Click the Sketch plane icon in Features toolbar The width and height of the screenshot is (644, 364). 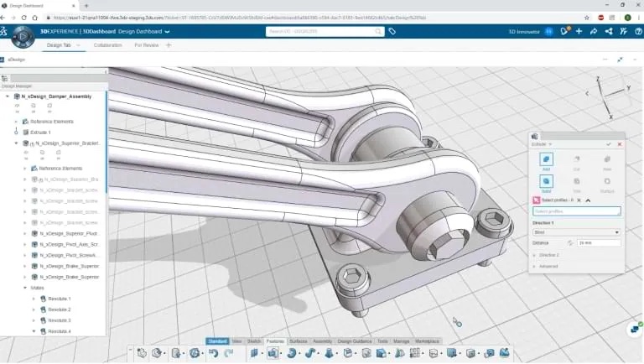click(254, 353)
